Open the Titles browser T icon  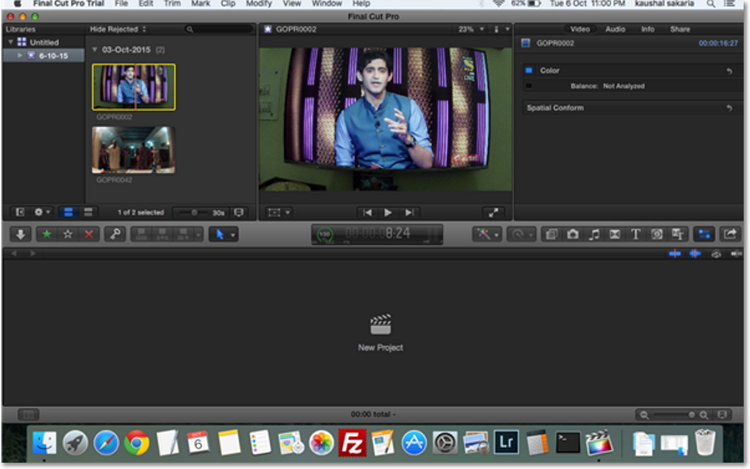pyautogui.click(x=636, y=233)
